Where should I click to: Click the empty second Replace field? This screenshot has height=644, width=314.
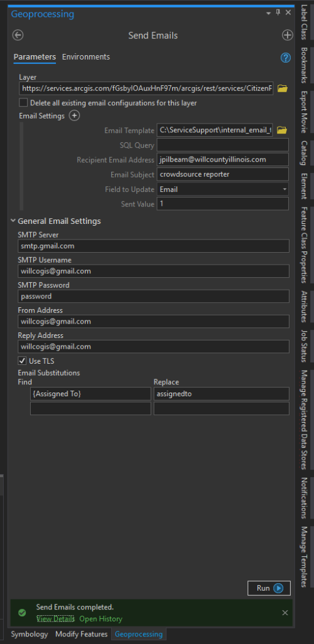click(x=222, y=409)
